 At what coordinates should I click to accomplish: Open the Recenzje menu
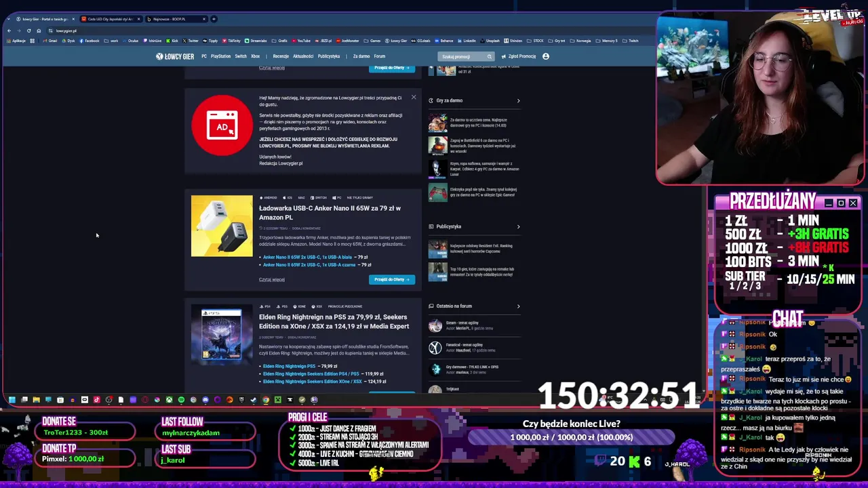[x=281, y=56]
